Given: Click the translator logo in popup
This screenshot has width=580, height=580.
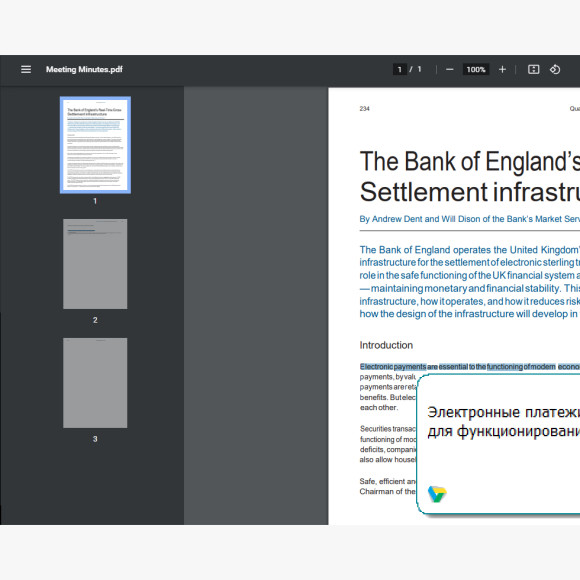Looking at the screenshot, I should [x=437, y=494].
